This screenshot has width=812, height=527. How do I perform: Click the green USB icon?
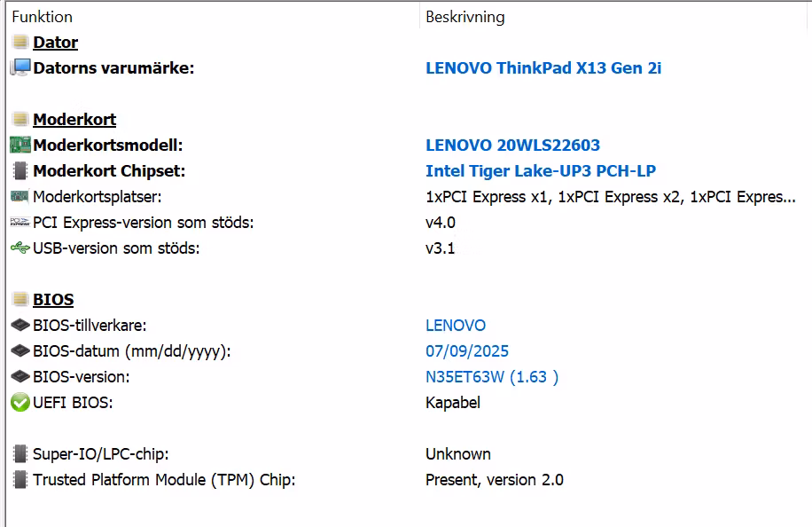(x=20, y=248)
